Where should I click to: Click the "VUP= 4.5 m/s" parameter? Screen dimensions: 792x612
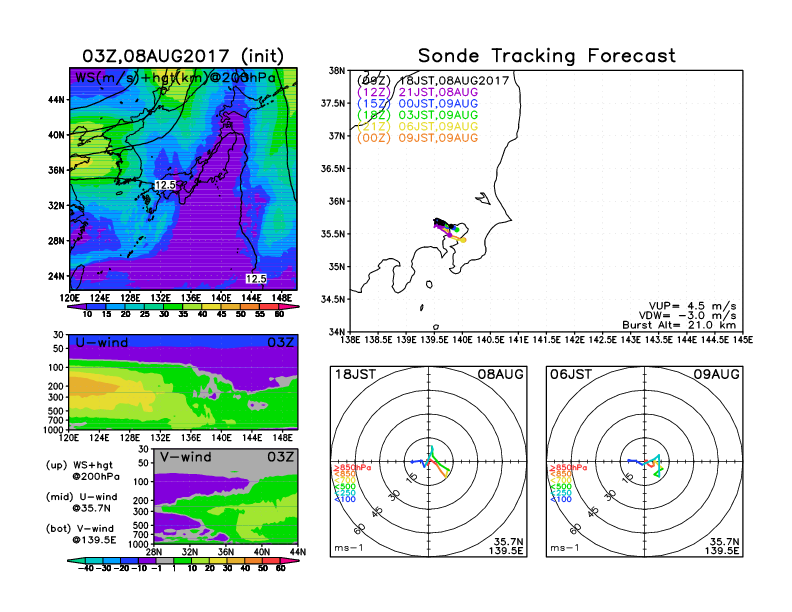(692, 306)
